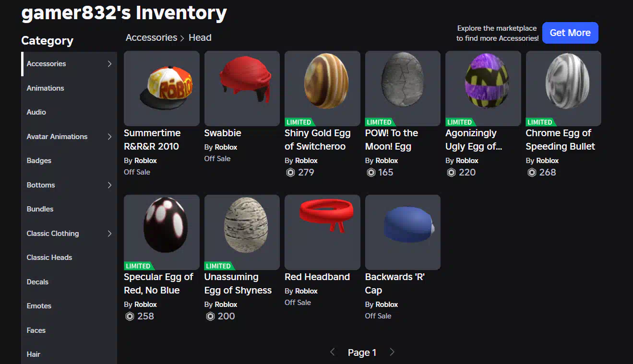Expand the Avatar Animations submenu arrow
The image size is (633, 364).
[109, 137]
